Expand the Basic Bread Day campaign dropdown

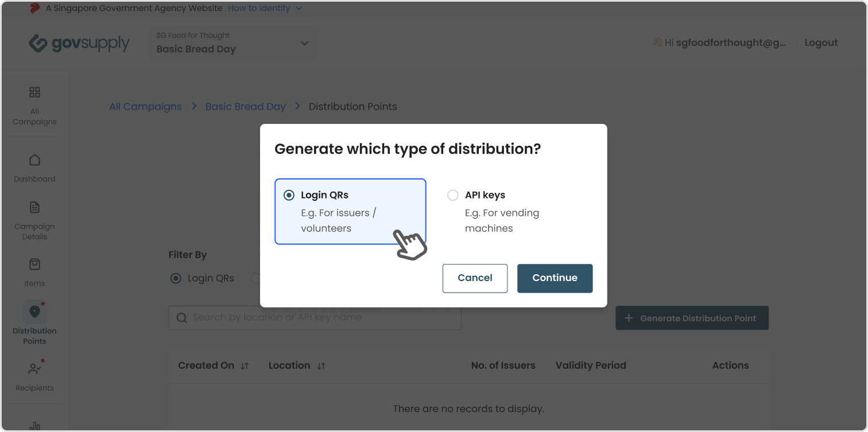(x=233, y=43)
